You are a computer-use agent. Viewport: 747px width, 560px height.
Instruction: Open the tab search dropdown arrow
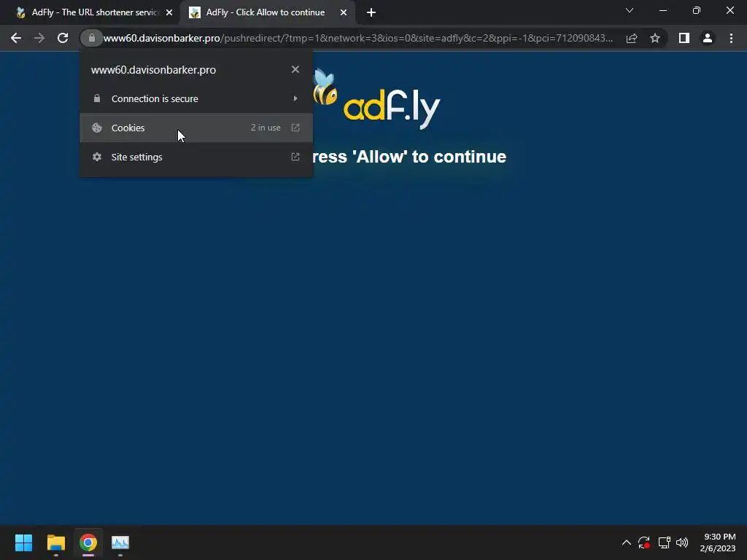[630, 10]
